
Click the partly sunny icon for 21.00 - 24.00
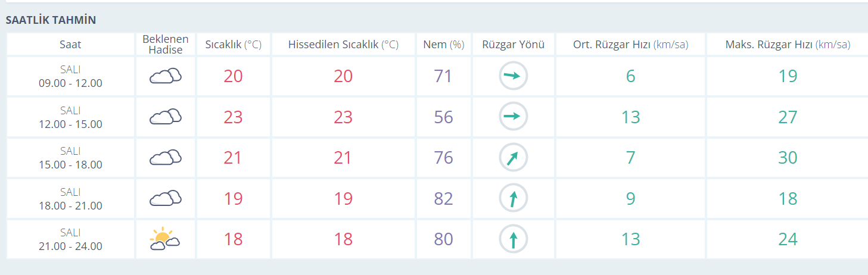coord(165,239)
